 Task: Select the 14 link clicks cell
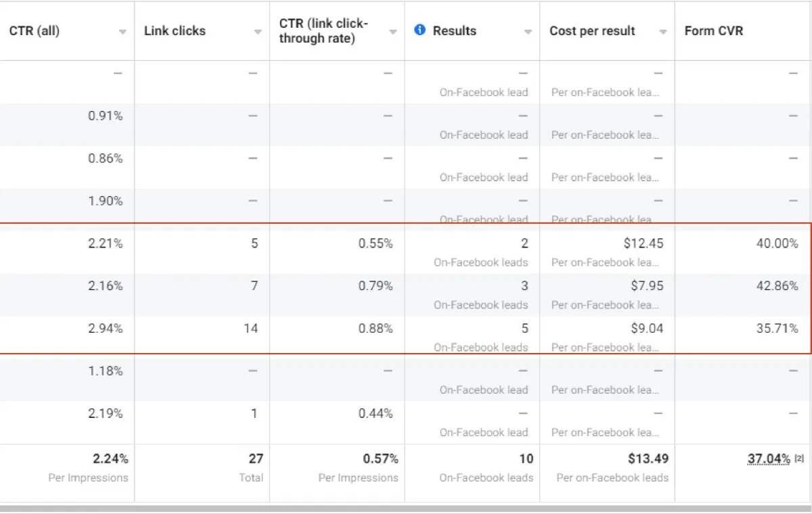[x=251, y=329]
